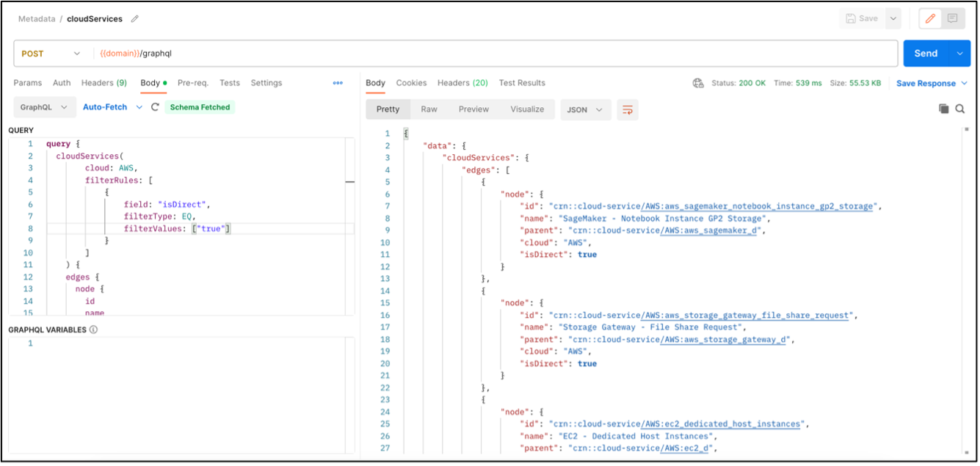Open the JSON format dropdown
The image size is (980, 466).
585,109
